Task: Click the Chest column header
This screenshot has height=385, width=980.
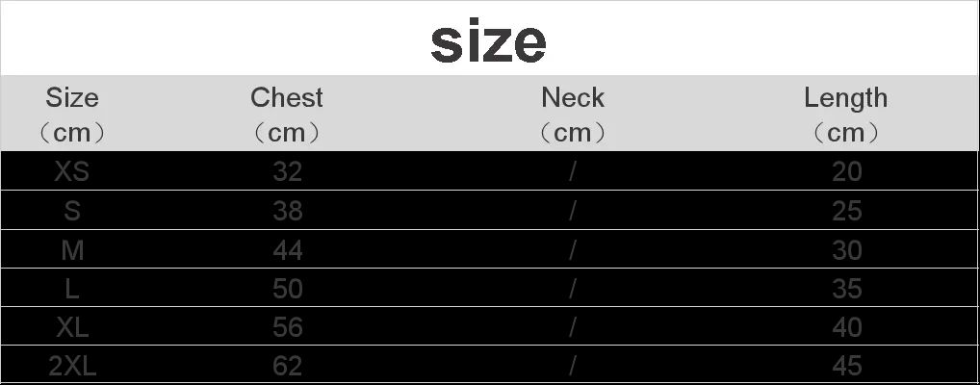Action: 287,114
